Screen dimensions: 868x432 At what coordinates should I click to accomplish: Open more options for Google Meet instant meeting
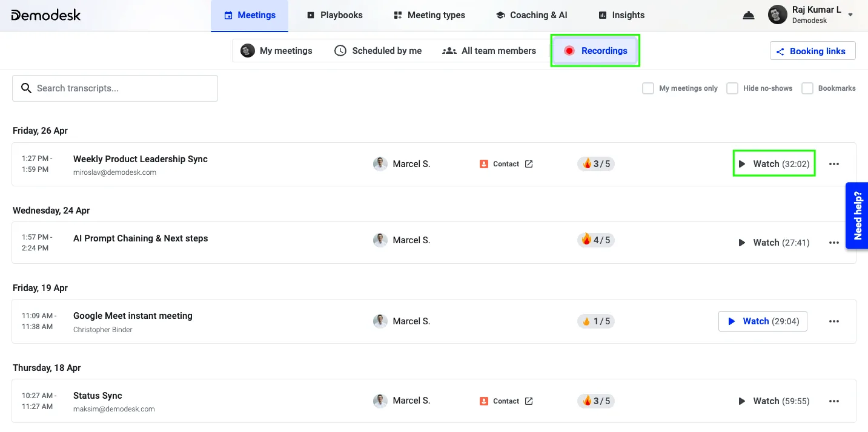click(834, 321)
